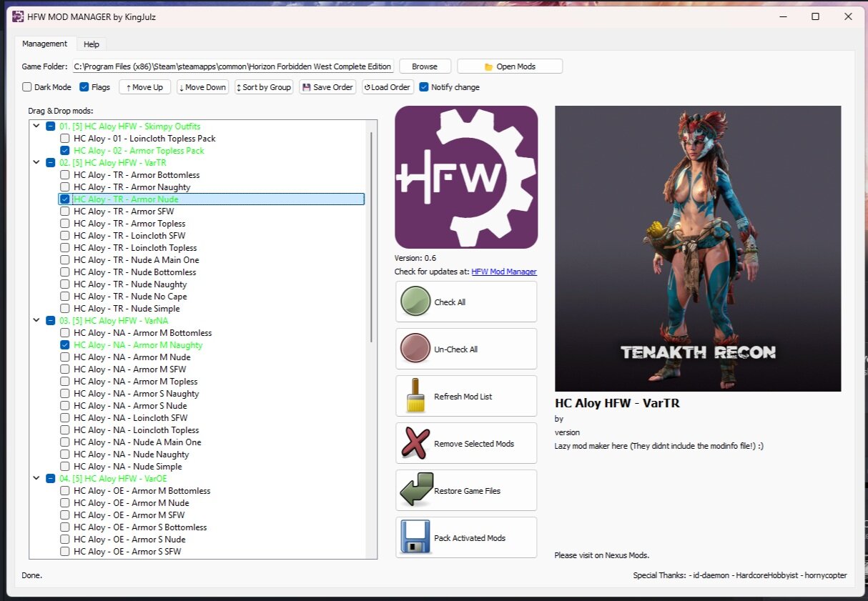
Task: Collapse the 01. Skimpy Outfits group
Action: (x=36, y=126)
